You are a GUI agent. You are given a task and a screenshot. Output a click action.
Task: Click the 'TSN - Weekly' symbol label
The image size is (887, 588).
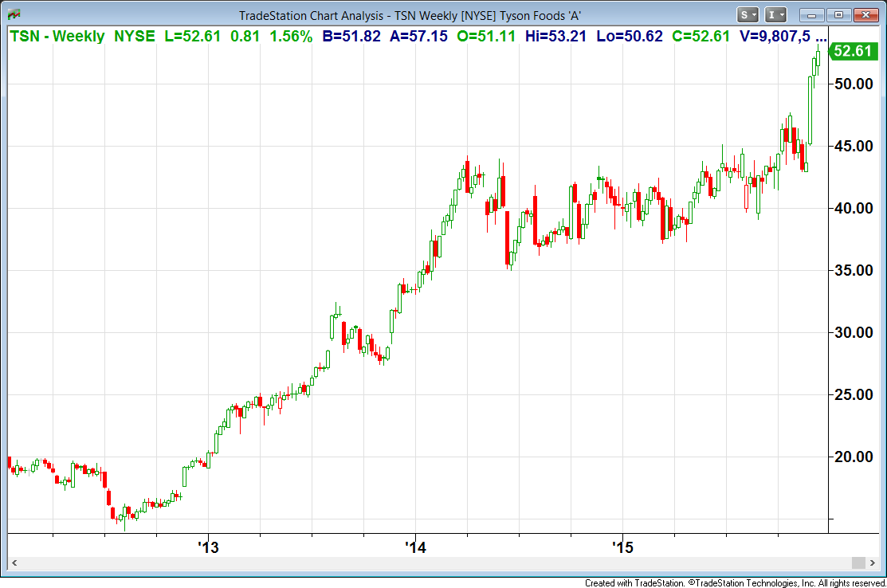(x=57, y=36)
